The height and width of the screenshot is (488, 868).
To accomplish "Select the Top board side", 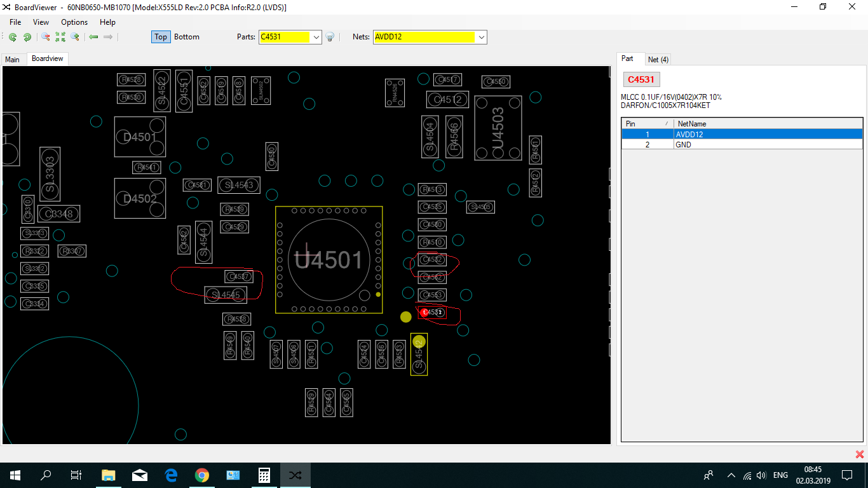I will [x=161, y=37].
